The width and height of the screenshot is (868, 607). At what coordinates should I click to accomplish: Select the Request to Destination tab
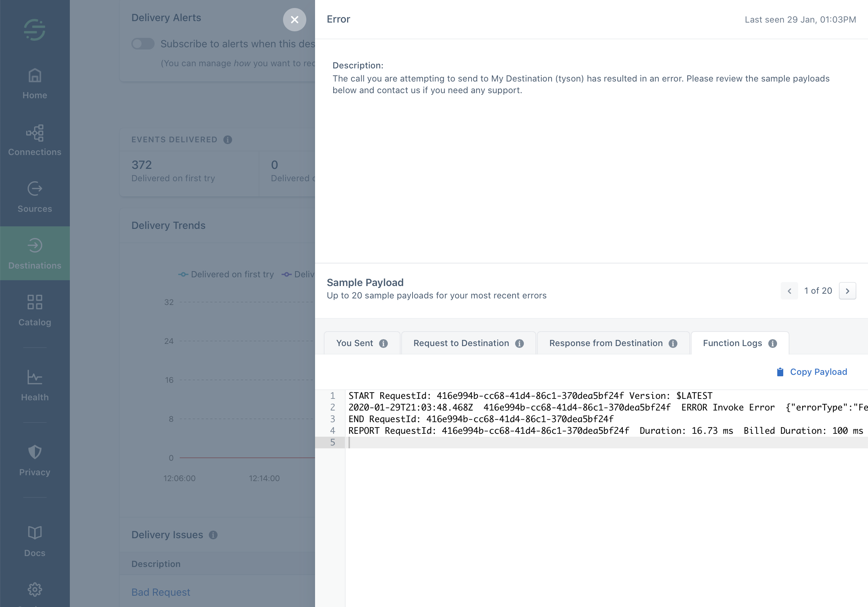(x=468, y=343)
